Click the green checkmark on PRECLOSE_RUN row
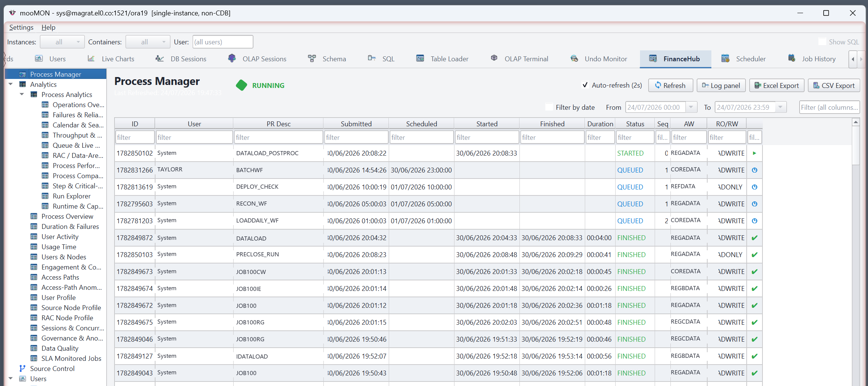The width and height of the screenshot is (868, 386). [x=755, y=254]
